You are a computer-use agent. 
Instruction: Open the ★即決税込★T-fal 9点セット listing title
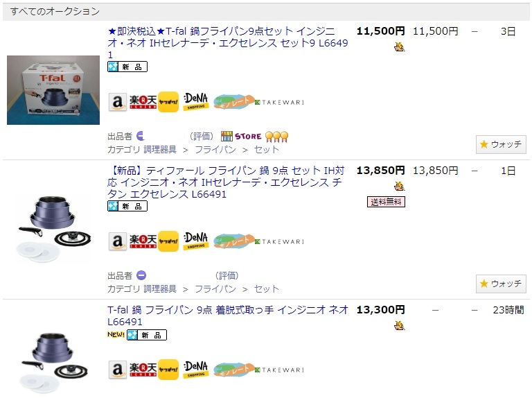click(228, 43)
